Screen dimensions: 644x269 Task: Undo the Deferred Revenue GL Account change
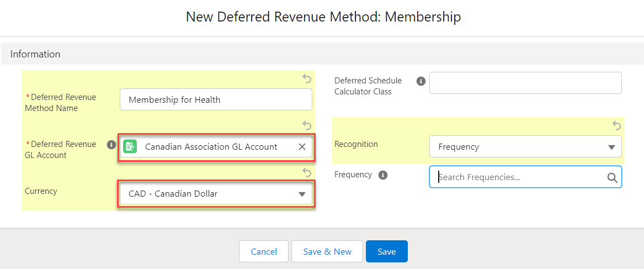307,126
